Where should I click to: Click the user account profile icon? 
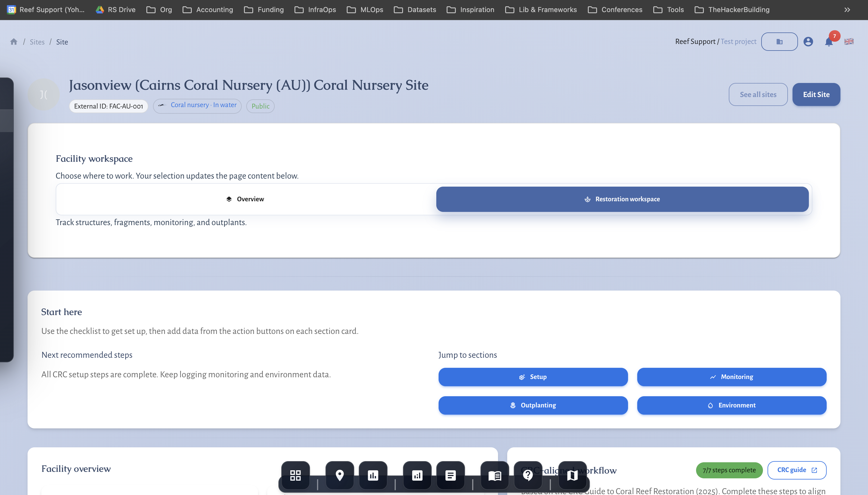808,41
